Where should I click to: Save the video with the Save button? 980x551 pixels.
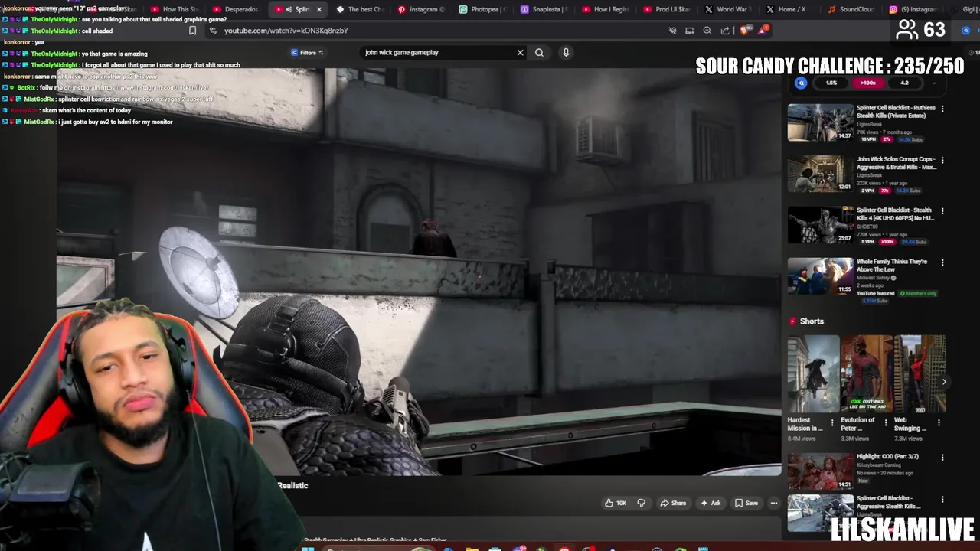tap(746, 503)
